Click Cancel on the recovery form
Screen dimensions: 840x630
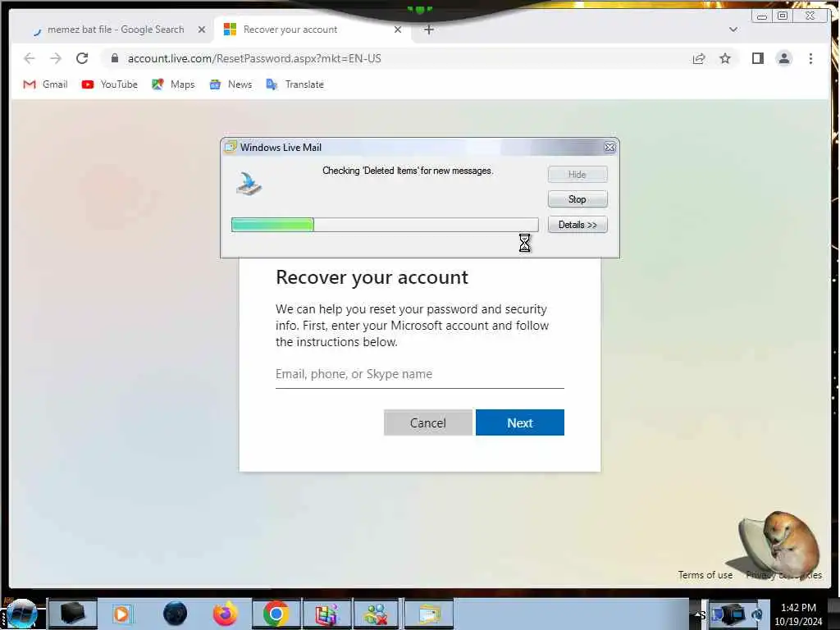pyautogui.click(x=428, y=422)
